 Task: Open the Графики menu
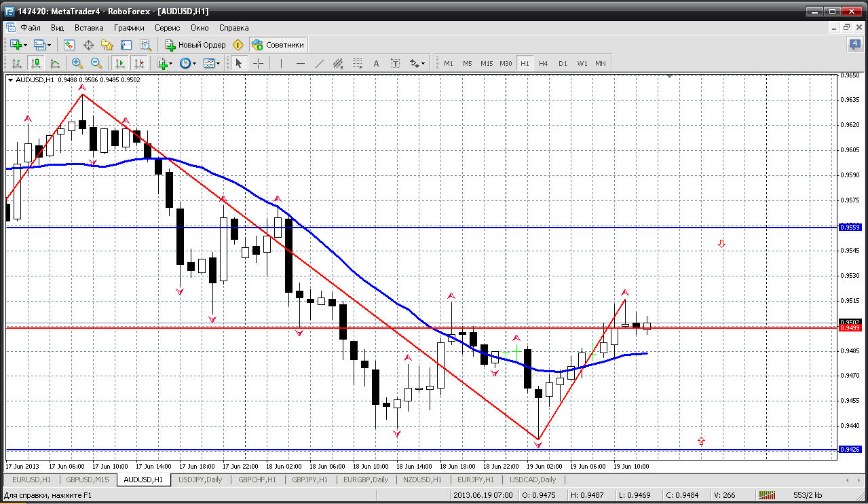pyautogui.click(x=129, y=28)
